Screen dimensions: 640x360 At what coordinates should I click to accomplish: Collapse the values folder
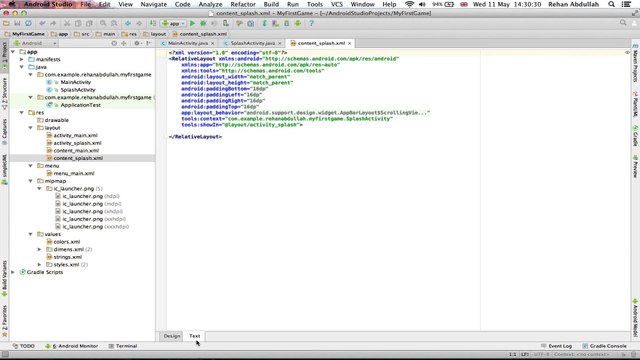tap(31, 234)
